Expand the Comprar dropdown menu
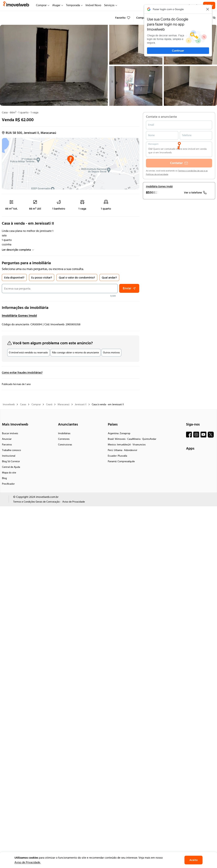This screenshot has width=217, height=868. 42,5
